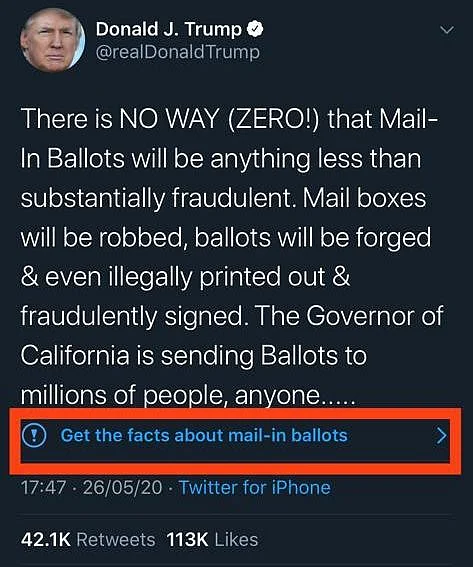This screenshot has width=473, height=567.
Task: Click the exclamation mark info icon
Action: pos(34,436)
